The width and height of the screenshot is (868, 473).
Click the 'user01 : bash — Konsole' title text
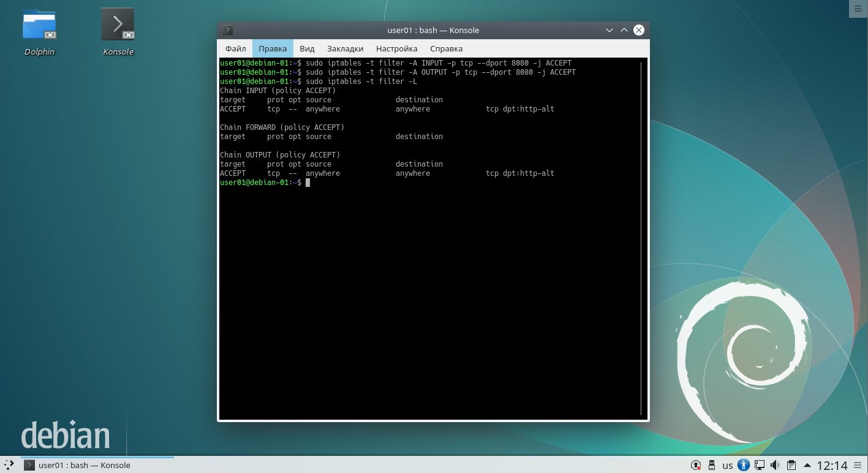[433, 30]
